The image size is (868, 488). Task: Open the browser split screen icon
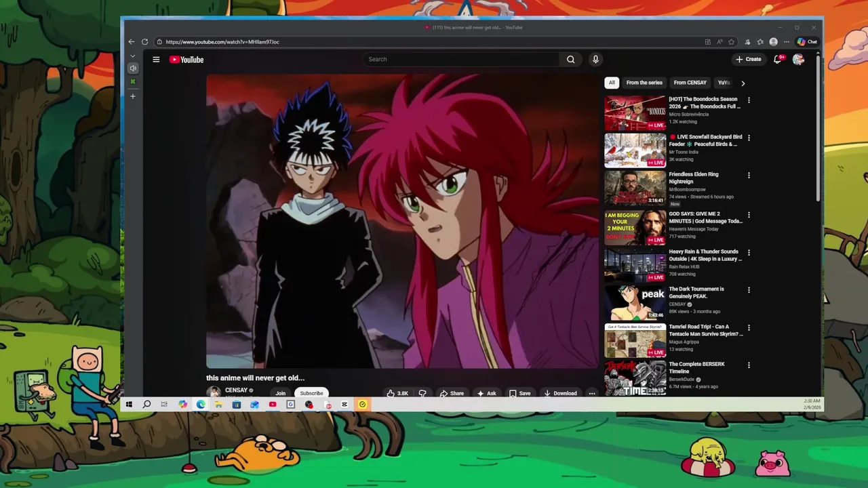707,42
